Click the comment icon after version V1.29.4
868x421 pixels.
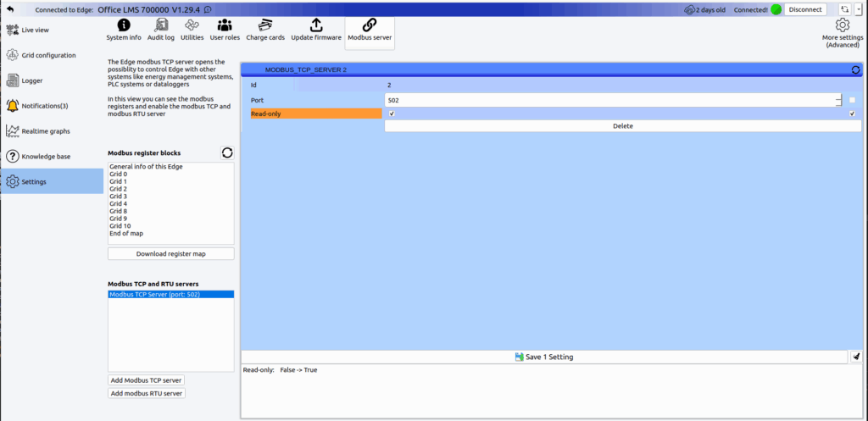(x=208, y=9)
